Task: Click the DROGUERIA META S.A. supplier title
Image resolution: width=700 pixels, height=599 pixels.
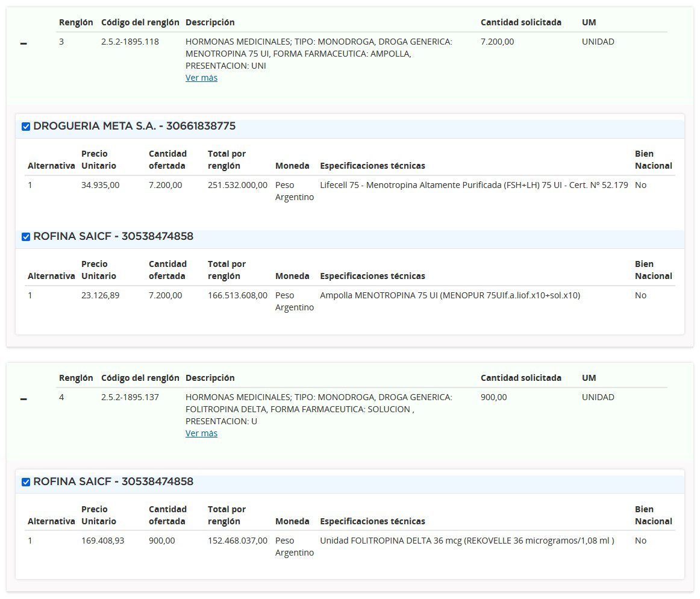Action: click(x=134, y=127)
